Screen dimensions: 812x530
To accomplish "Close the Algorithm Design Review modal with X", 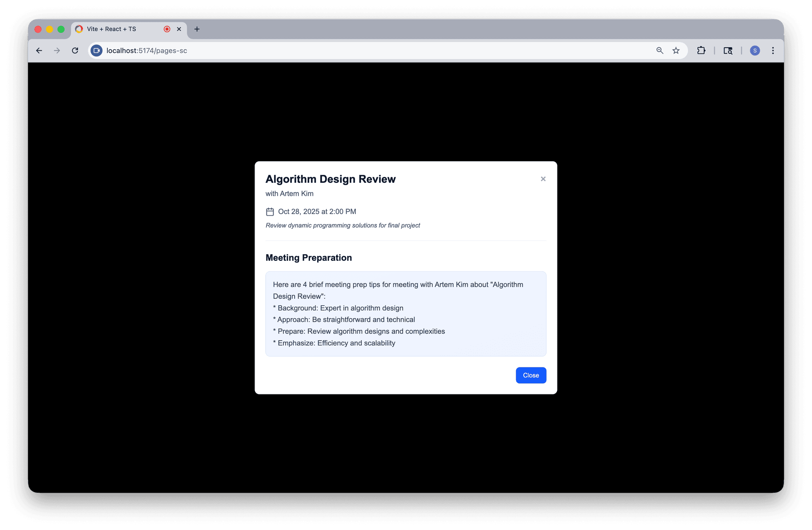I will pyautogui.click(x=543, y=179).
